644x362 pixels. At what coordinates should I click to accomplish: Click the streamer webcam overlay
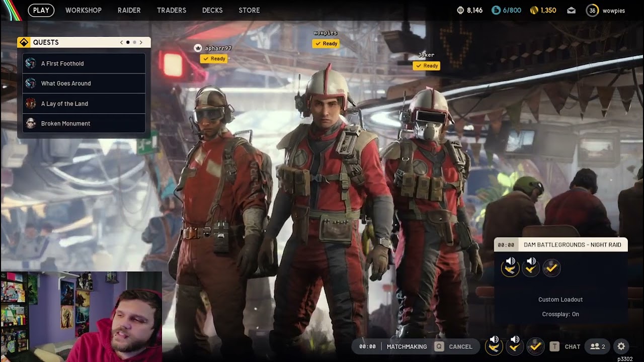(81, 317)
